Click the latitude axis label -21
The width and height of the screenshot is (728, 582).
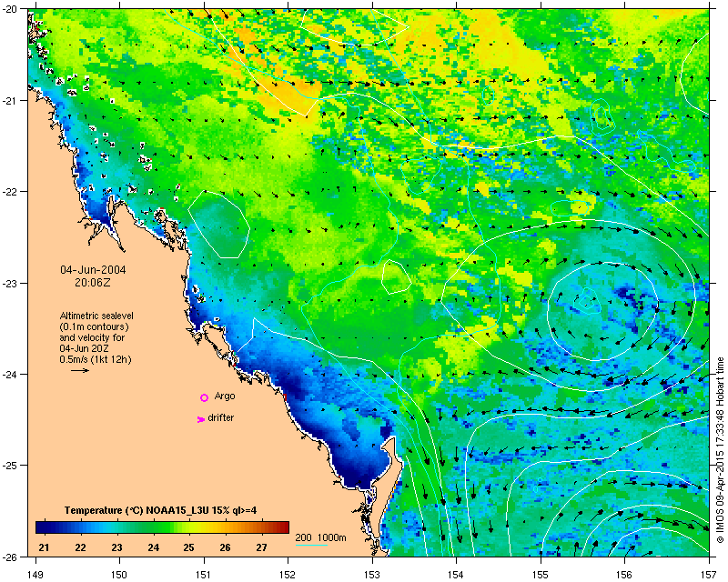coord(10,101)
